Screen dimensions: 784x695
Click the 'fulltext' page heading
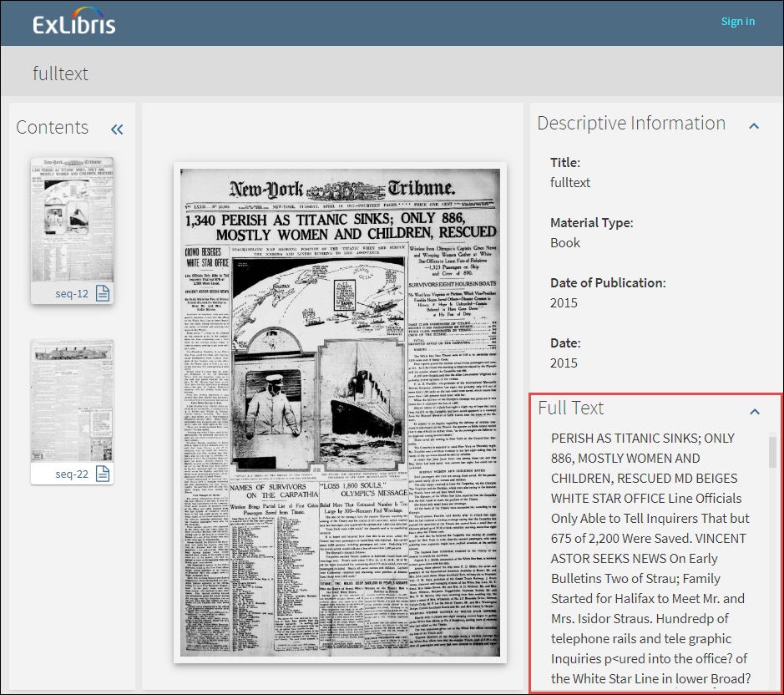click(60, 74)
